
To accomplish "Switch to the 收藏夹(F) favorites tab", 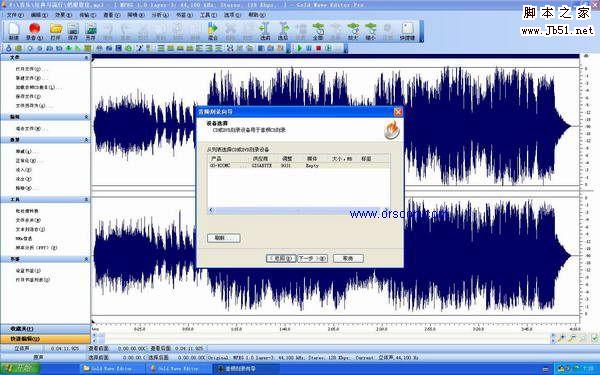I will [x=45, y=329].
